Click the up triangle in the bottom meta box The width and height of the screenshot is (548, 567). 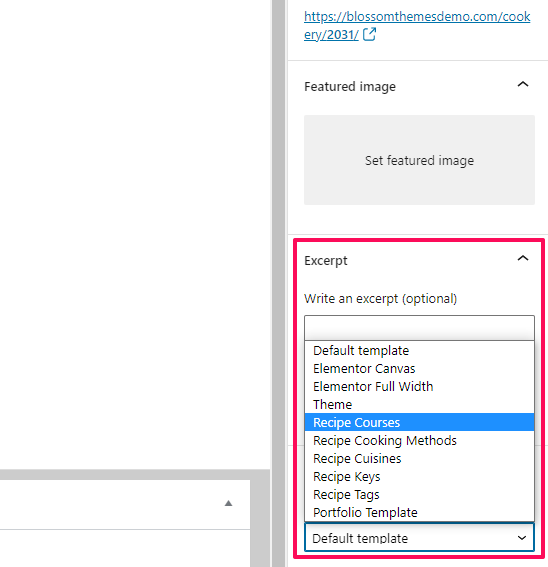click(228, 503)
